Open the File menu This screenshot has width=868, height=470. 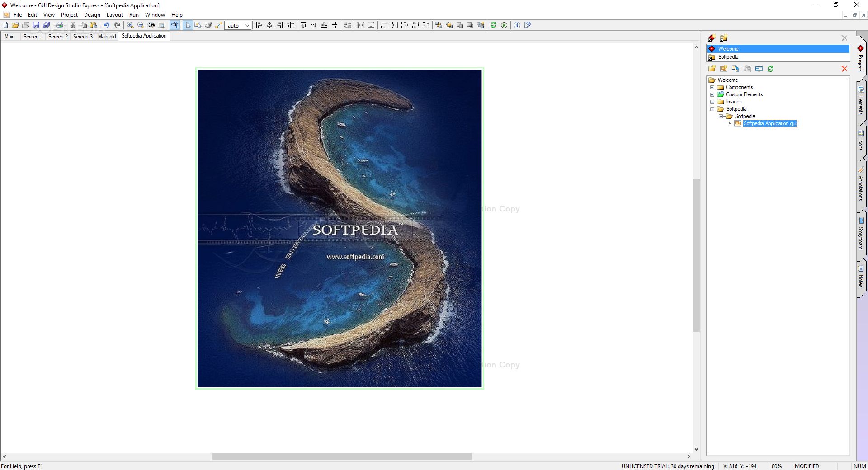(x=18, y=15)
